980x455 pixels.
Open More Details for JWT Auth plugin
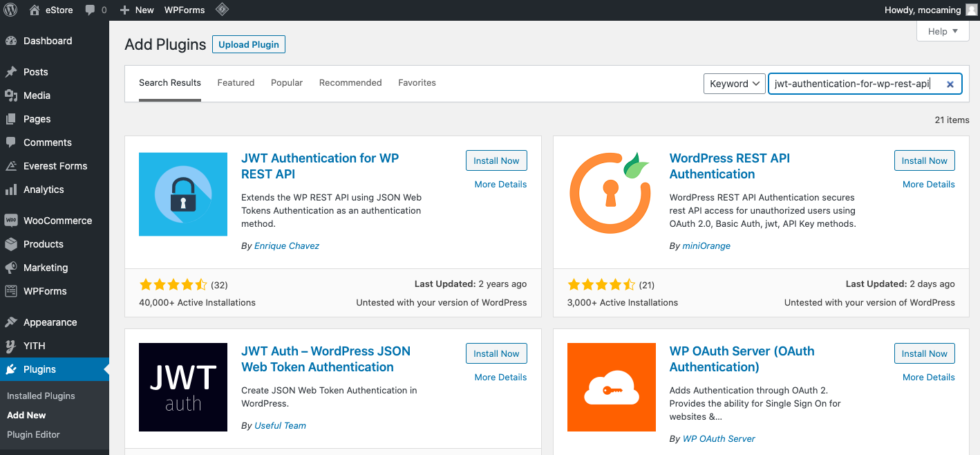click(x=500, y=377)
